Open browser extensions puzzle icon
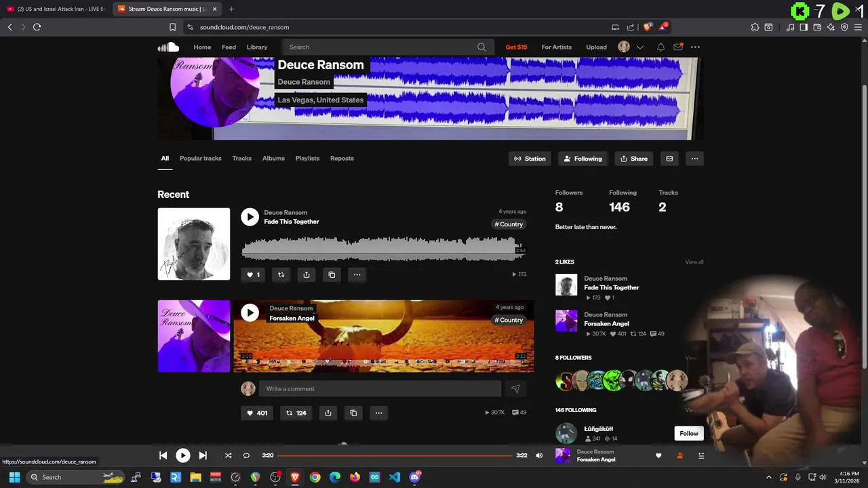Screen dimensions: 868x488 coord(755,27)
